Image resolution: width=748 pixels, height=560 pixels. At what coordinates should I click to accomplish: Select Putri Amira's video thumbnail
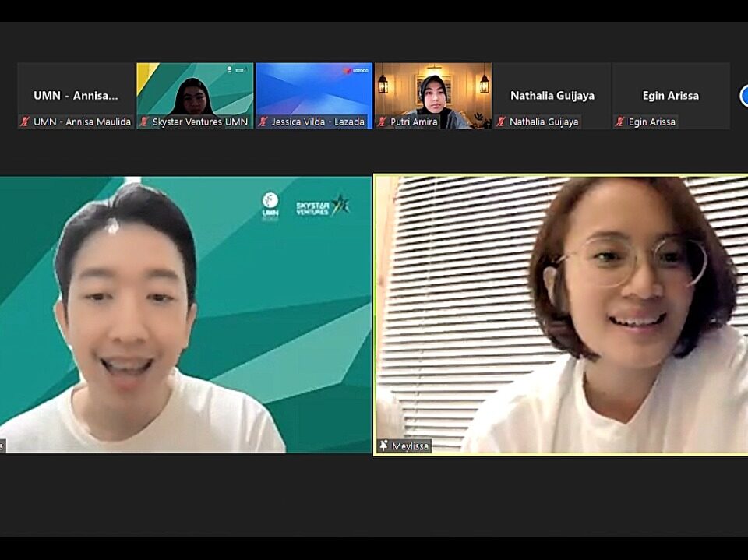tap(433, 90)
